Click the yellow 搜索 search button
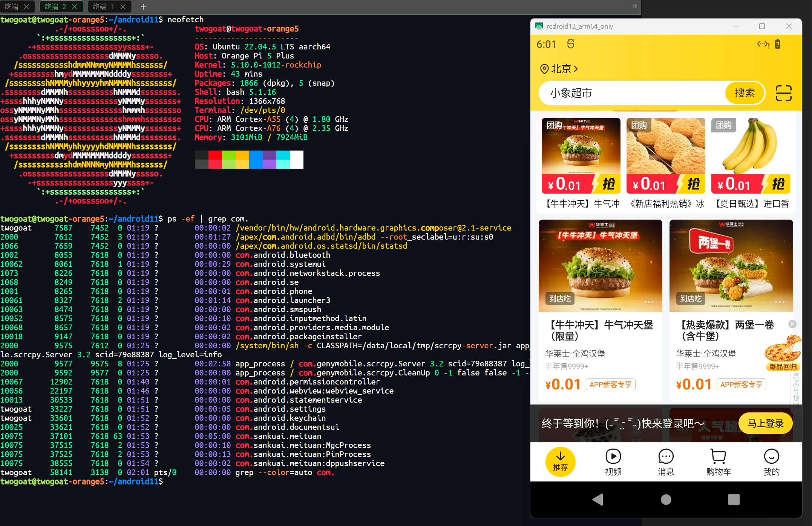 point(745,93)
